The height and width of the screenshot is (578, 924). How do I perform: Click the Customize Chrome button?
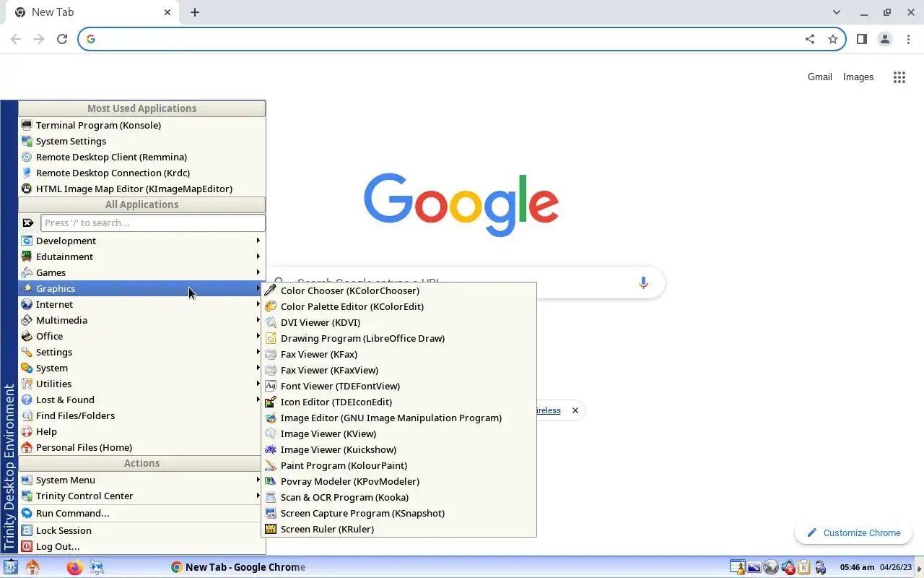coord(854,533)
